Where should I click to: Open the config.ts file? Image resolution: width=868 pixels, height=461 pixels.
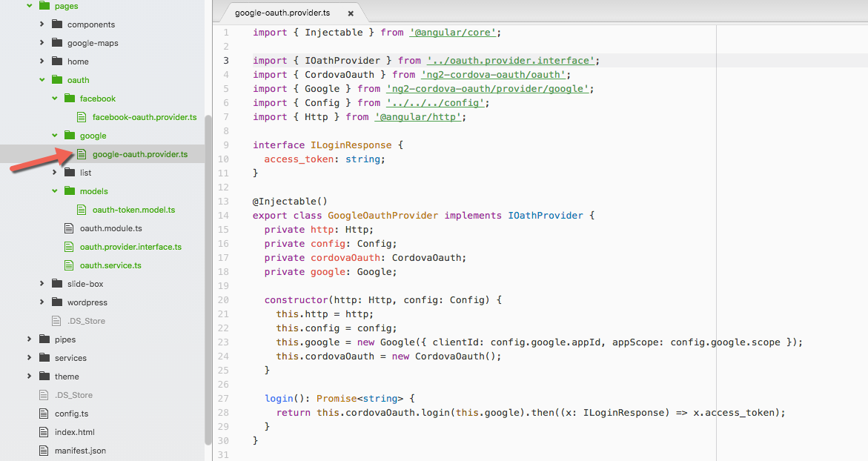click(71, 414)
